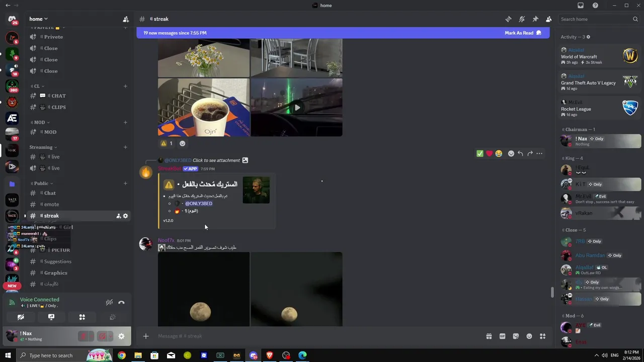Play the video attachment in the photo grid
Image resolution: width=644 pixels, height=362 pixels.
297,108
